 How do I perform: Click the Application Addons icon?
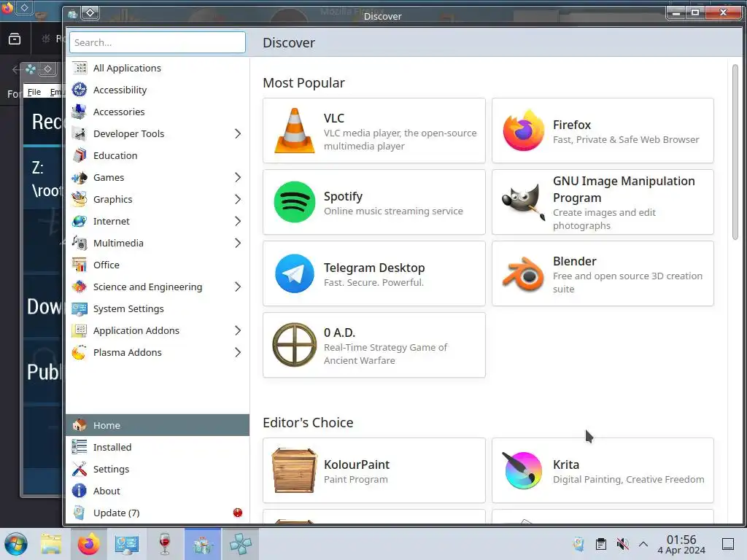pyautogui.click(x=80, y=331)
